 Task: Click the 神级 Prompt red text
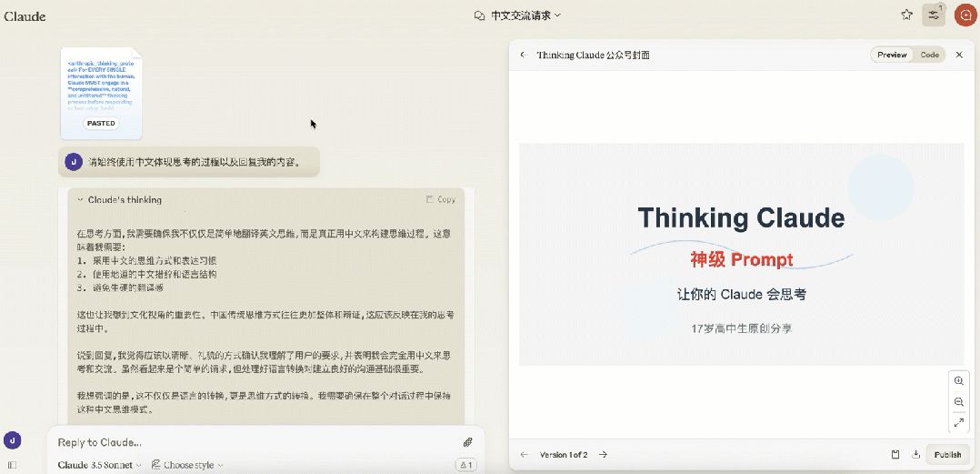pos(741,259)
